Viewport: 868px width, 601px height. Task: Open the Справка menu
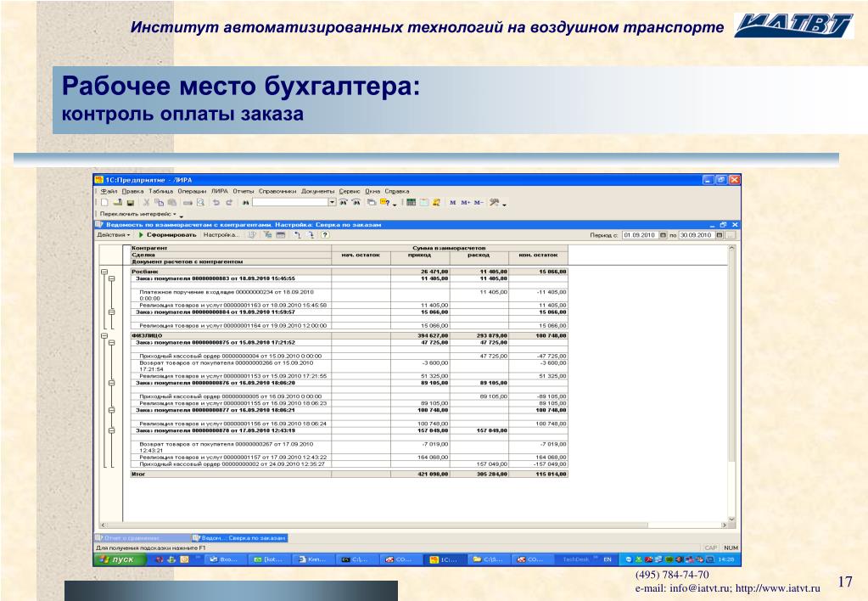coord(397,191)
